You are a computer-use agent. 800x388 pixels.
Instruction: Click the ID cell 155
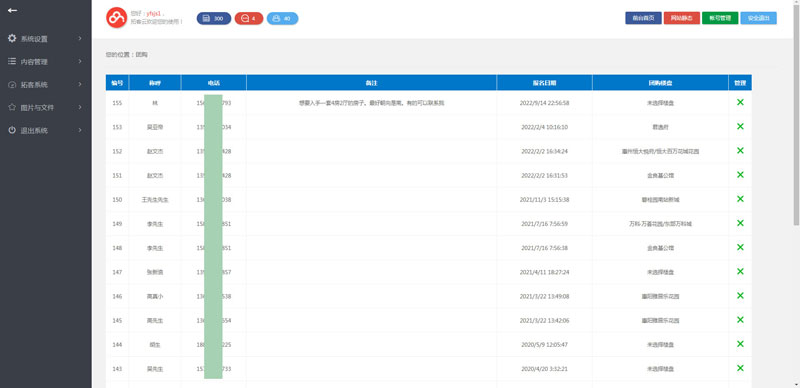coord(117,103)
